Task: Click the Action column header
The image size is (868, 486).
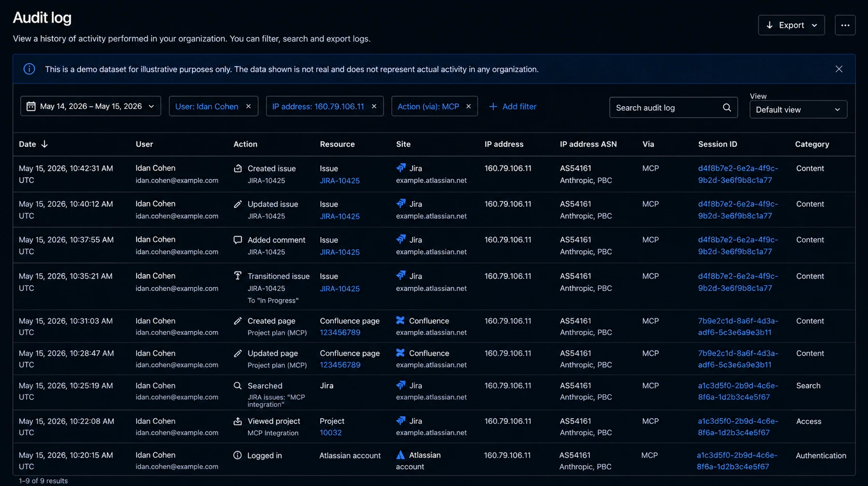Action: tap(245, 144)
